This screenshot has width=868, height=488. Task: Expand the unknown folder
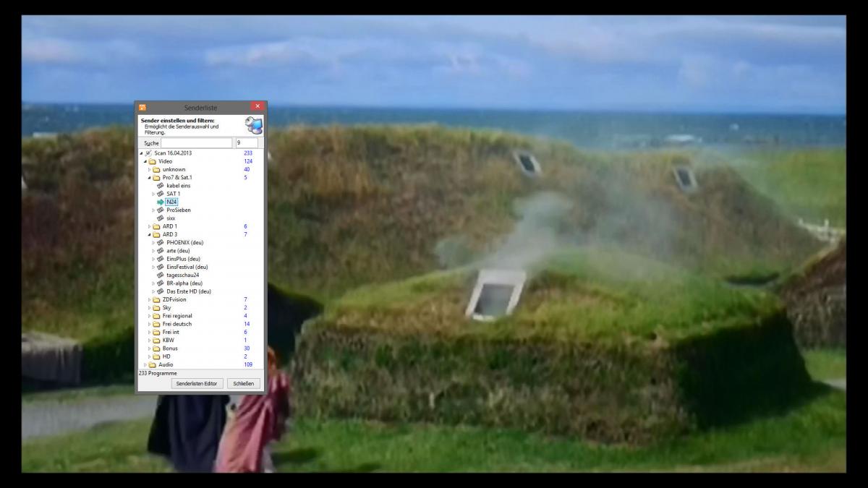[x=149, y=170]
